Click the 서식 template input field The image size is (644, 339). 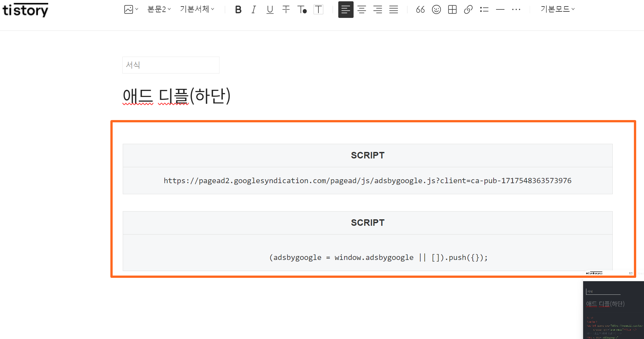pos(171,65)
